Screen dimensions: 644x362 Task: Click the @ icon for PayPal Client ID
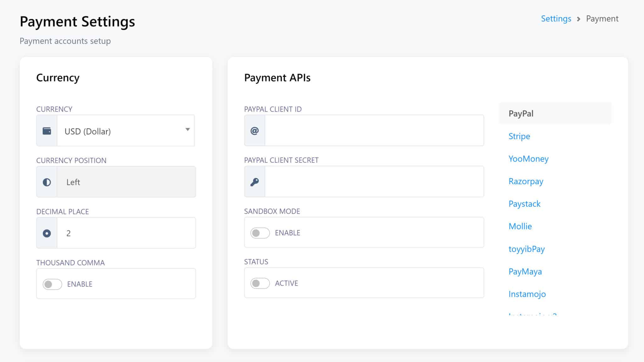[255, 131]
